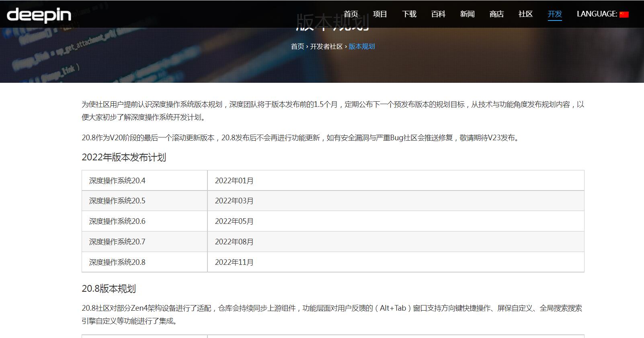Image resolution: width=644 pixels, height=338 pixels.
Task: Open the 新闻 nav menu item
Action: click(x=467, y=14)
